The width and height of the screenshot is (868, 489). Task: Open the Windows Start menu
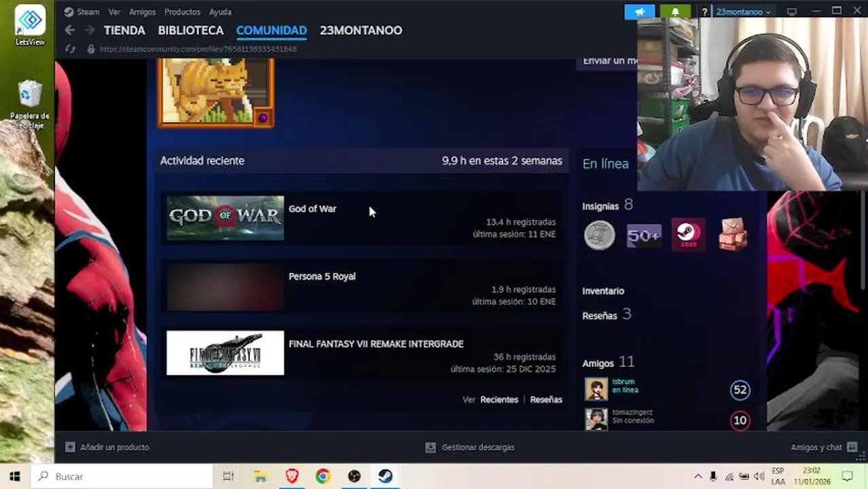pyautogui.click(x=15, y=476)
